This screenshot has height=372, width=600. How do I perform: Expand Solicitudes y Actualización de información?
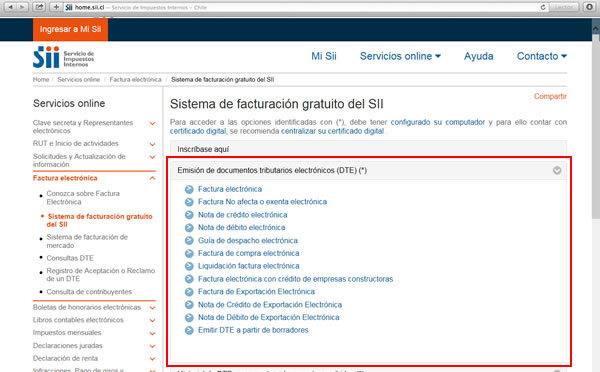(152, 157)
